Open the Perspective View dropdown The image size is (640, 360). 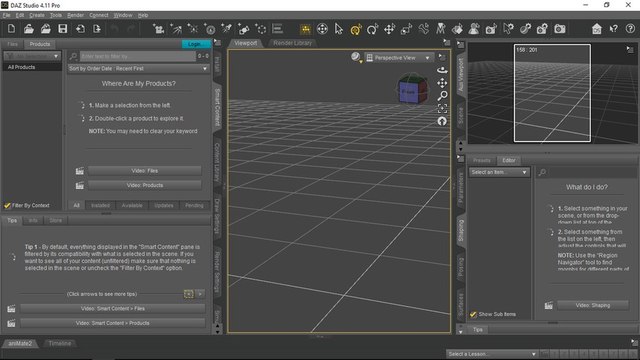[398, 58]
